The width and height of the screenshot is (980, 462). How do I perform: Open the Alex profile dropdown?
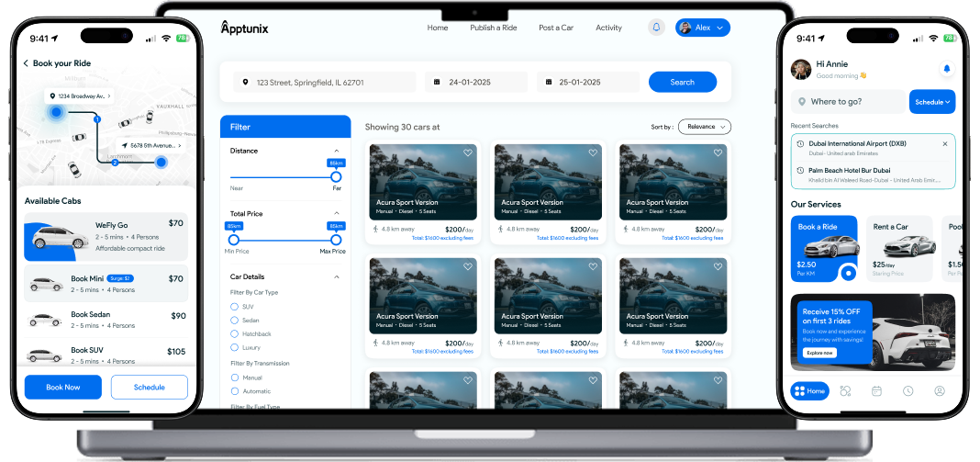pos(703,28)
